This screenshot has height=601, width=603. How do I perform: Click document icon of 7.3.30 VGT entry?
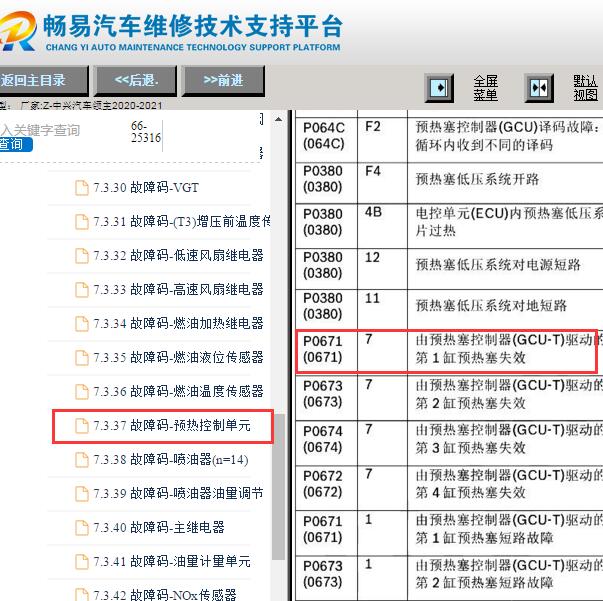(x=82, y=188)
